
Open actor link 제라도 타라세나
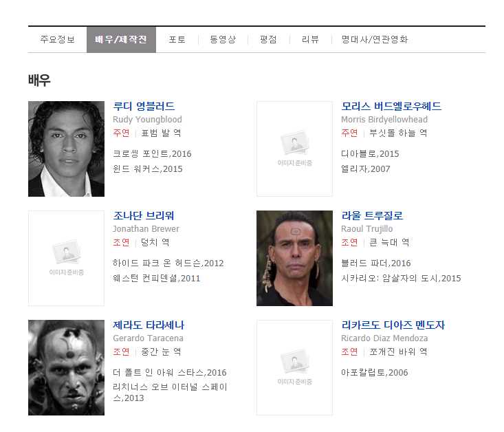[149, 325]
